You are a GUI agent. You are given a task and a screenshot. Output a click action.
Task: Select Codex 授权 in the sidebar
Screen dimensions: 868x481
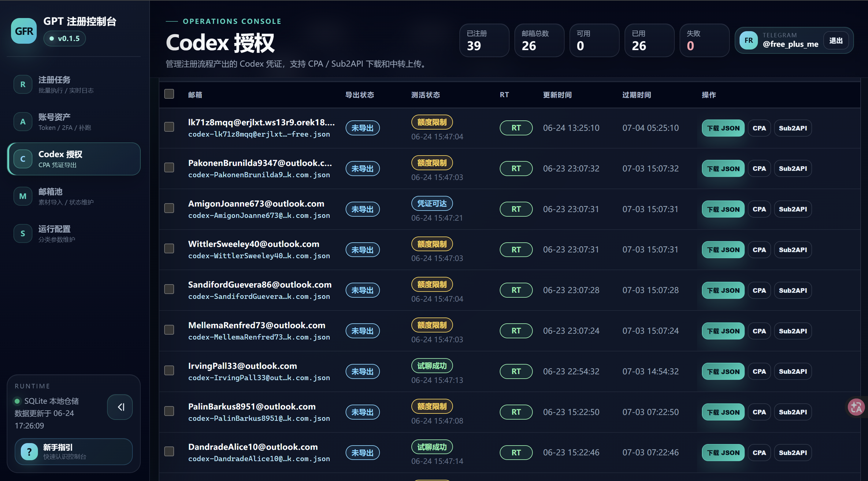pyautogui.click(x=74, y=159)
